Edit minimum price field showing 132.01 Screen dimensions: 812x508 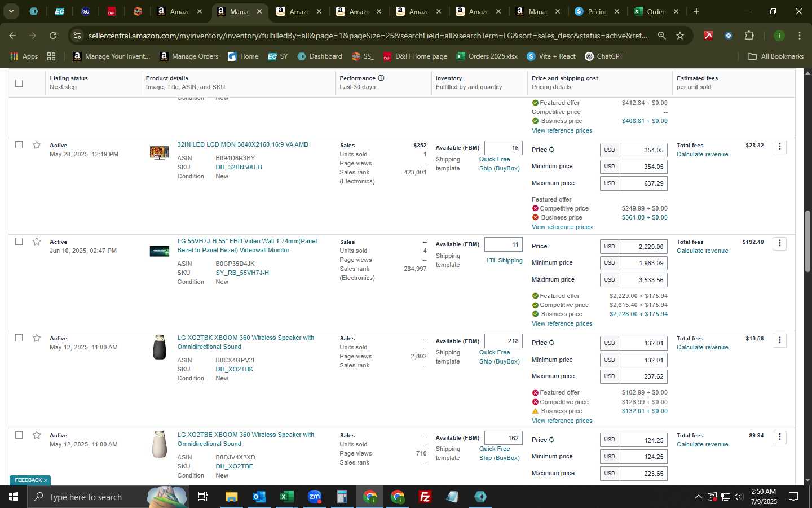click(643, 360)
